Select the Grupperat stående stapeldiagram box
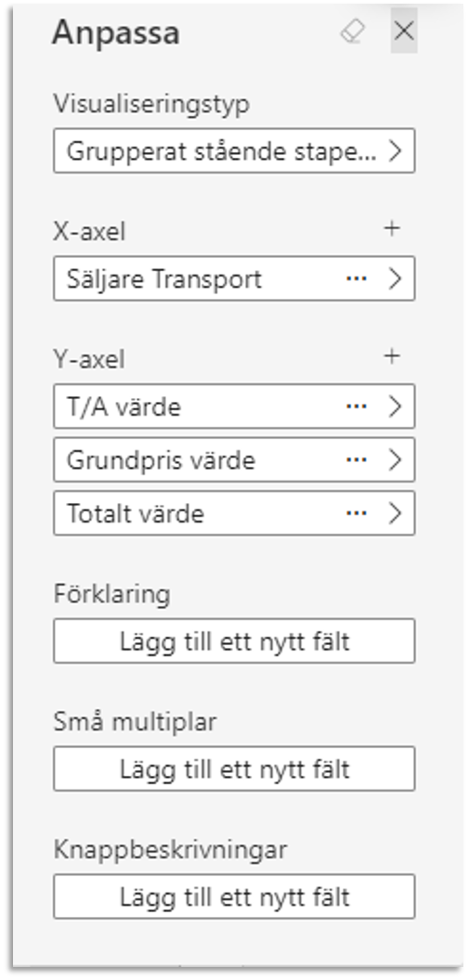The width and height of the screenshot is (468, 980). [234, 150]
